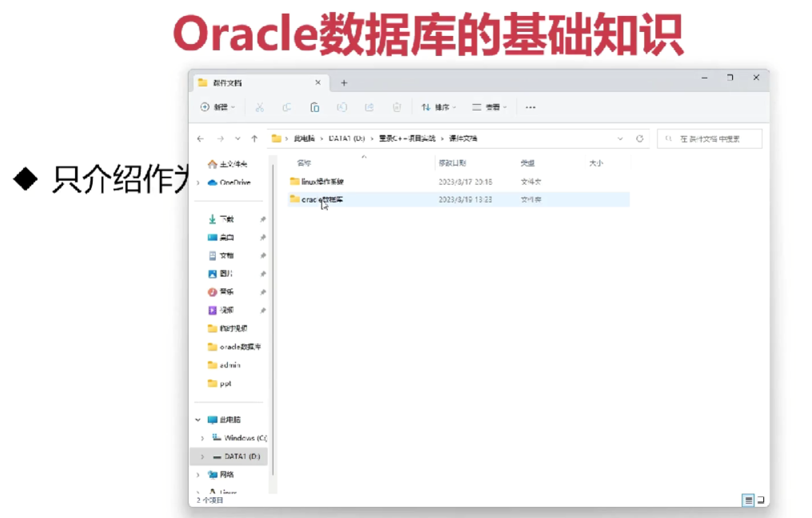This screenshot has width=812, height=518.
Task: Expand the OneDrive tree node
Action: click(198, 183)
